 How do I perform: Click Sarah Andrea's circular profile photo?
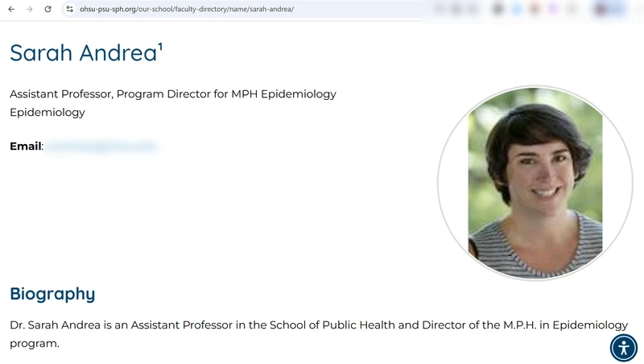point(535,184)
